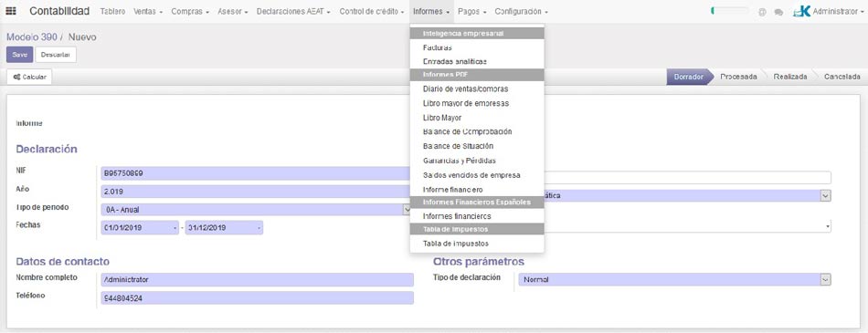This screenshot has height=333, width=868.
Task: Click the Nombre completo field
Action: pyautogui.click(x=257, y=279)
